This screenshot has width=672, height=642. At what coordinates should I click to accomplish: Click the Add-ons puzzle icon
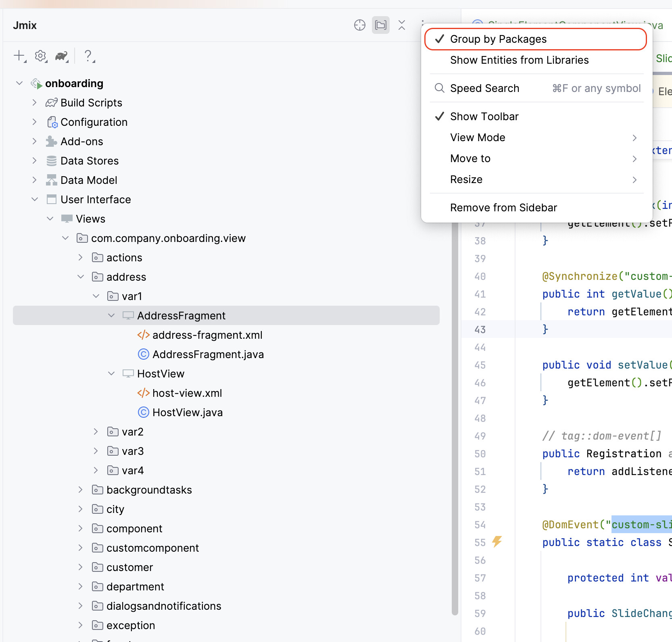tap(51, 142)
